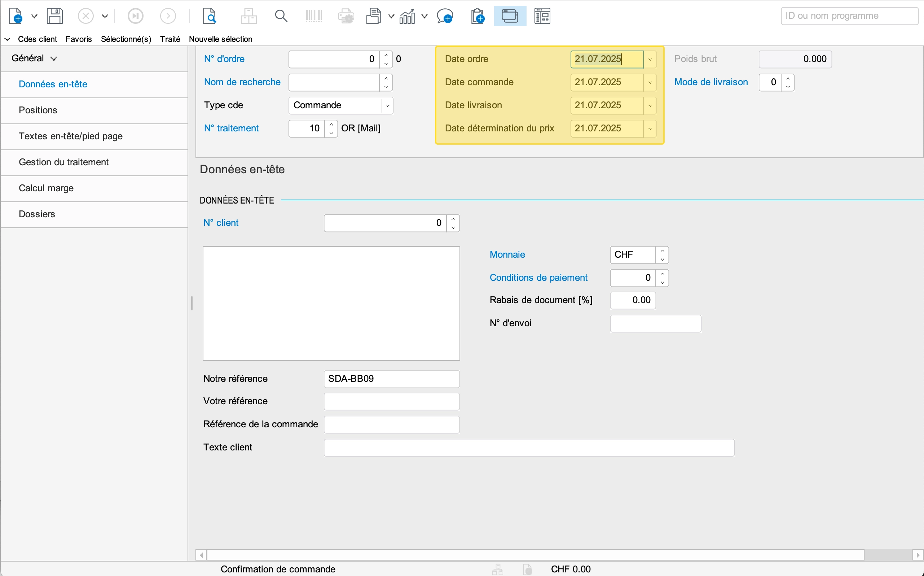The height and width of the screenshot is (576, 924).
Task: Add a comment with the speech bubble icon
Action: [x=445, y=16]
